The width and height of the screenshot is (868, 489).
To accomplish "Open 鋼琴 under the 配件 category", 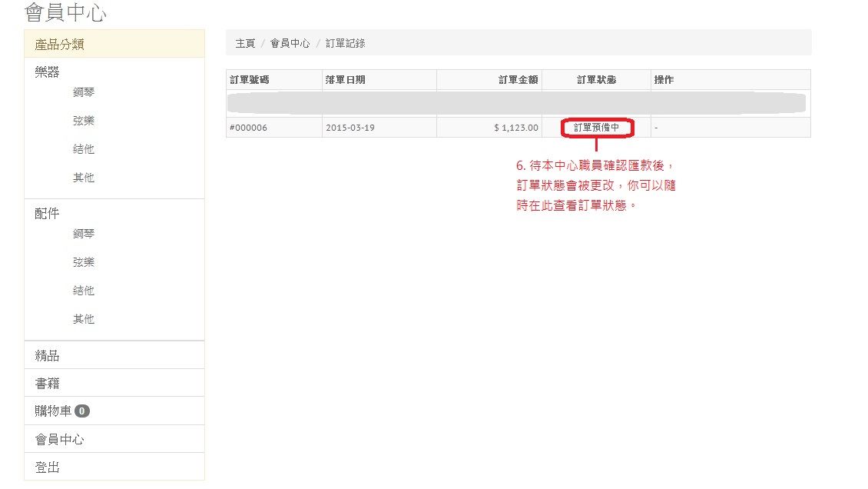I will pyautogui.click(x=84, y=234).
